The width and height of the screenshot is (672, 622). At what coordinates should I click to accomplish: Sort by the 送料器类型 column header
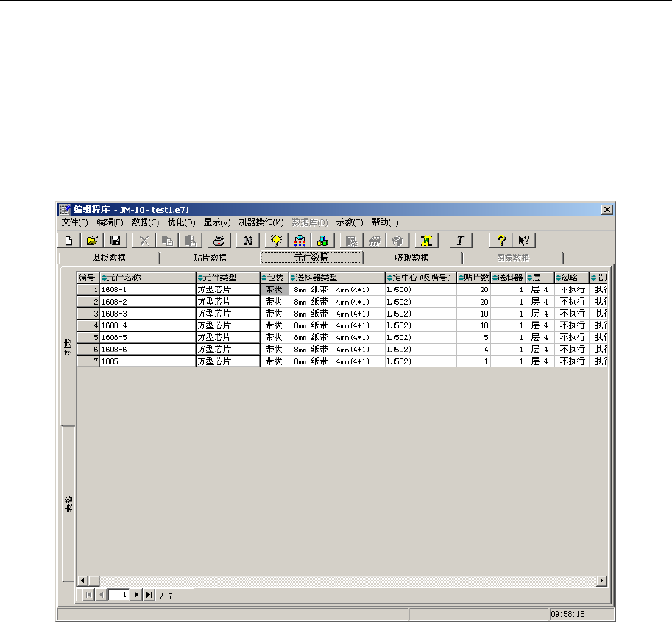click(x=336, y=278)
